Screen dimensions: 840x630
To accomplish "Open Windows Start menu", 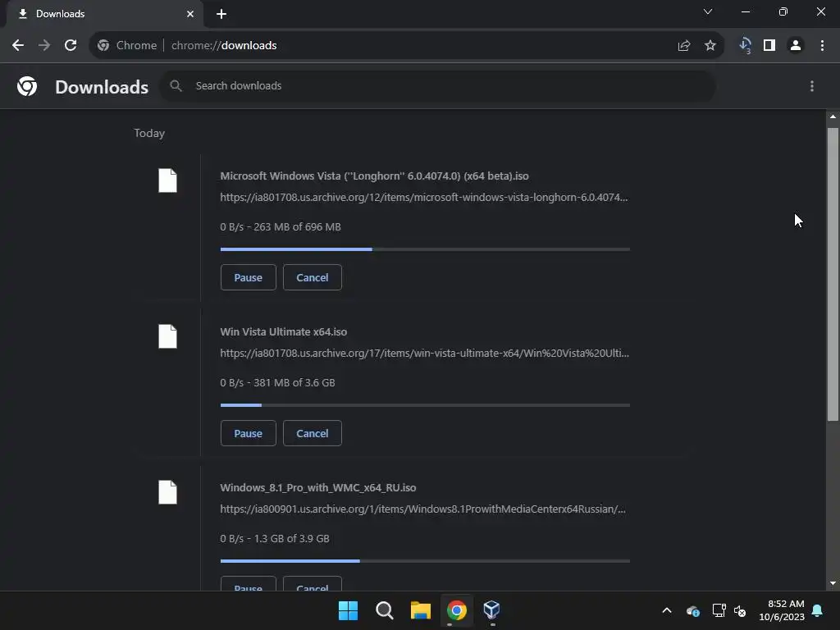I will tap(348, 610).
